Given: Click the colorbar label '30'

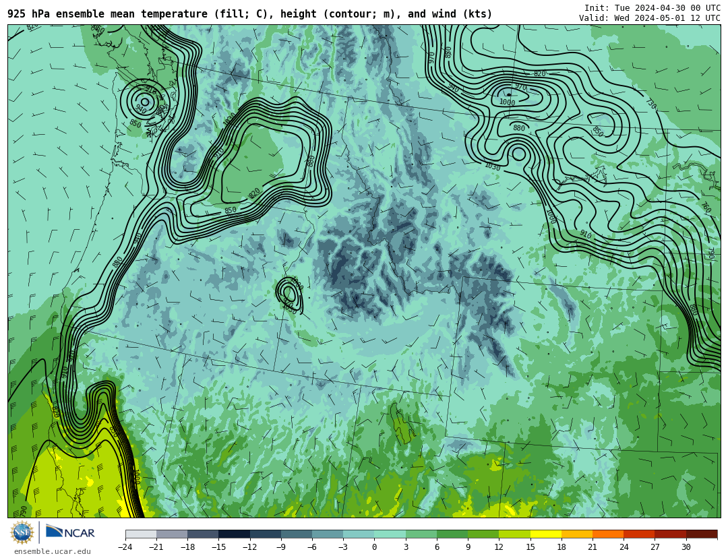Looking at the screenshot, I should [686, 547].
